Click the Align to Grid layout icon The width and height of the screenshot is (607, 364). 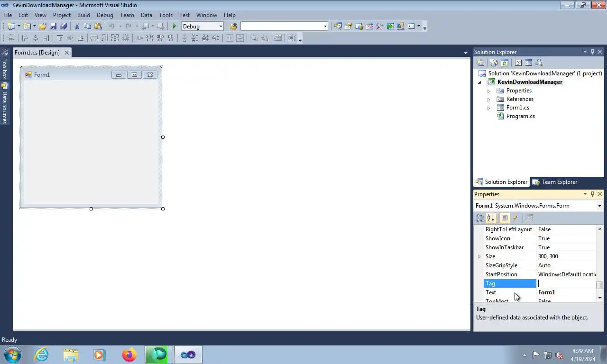(x=11, y=38)
